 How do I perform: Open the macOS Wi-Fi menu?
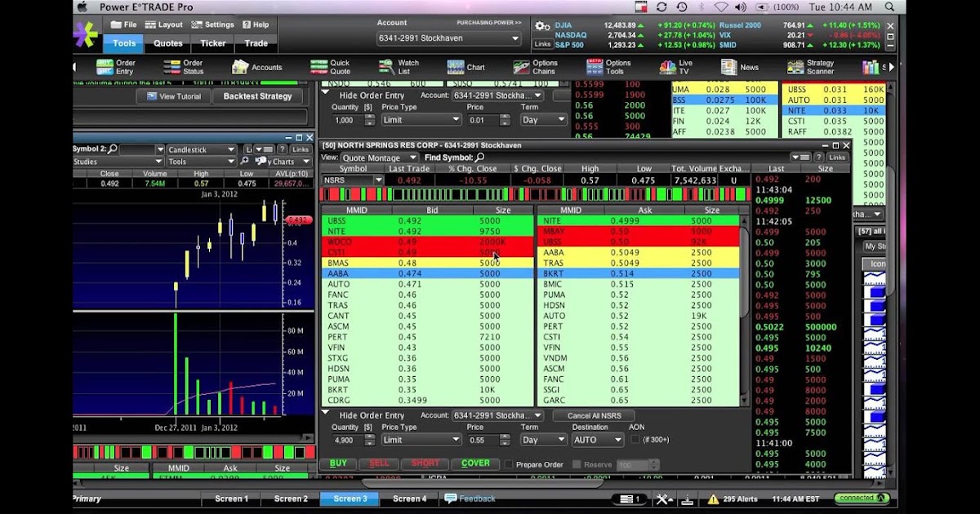[721, 7]
